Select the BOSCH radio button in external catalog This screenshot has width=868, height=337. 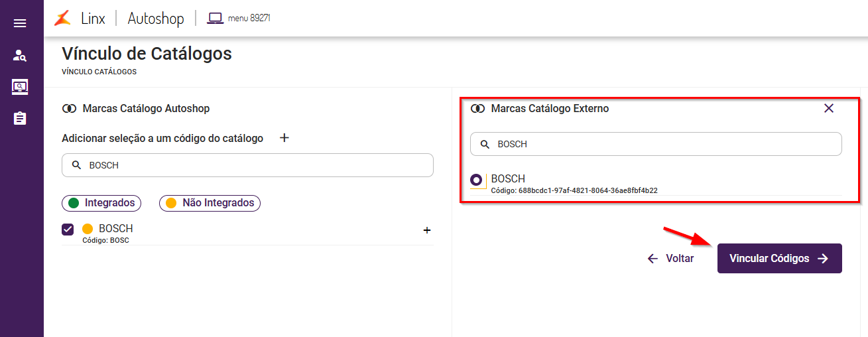[x=476, y=180]
